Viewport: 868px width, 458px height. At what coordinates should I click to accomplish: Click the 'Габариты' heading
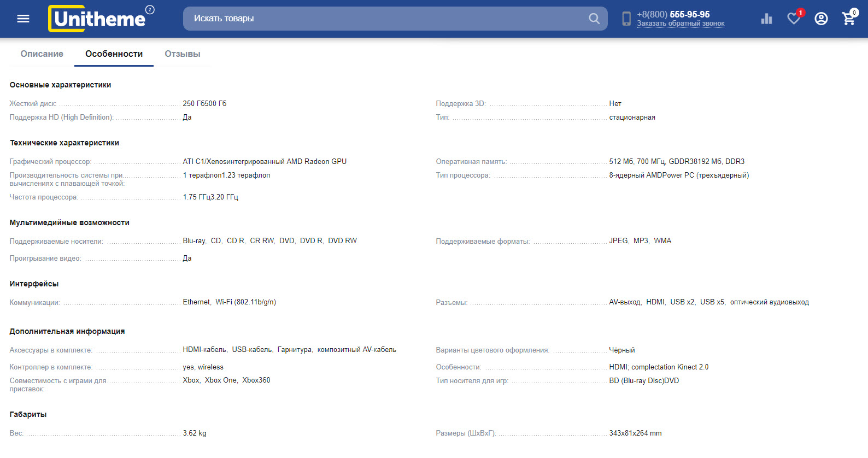pyautogui.click(x=28, y=414)
